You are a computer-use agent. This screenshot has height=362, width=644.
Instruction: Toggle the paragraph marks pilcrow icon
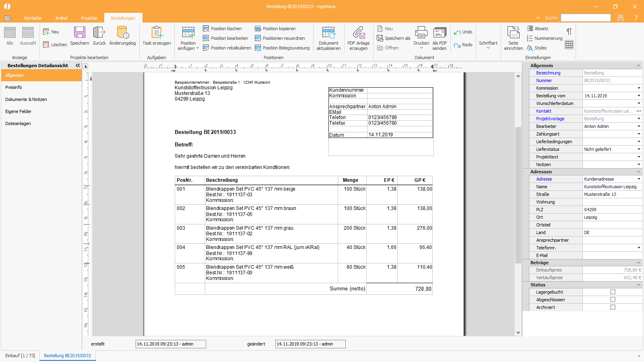pyautogui.click(x=569, y=32)
